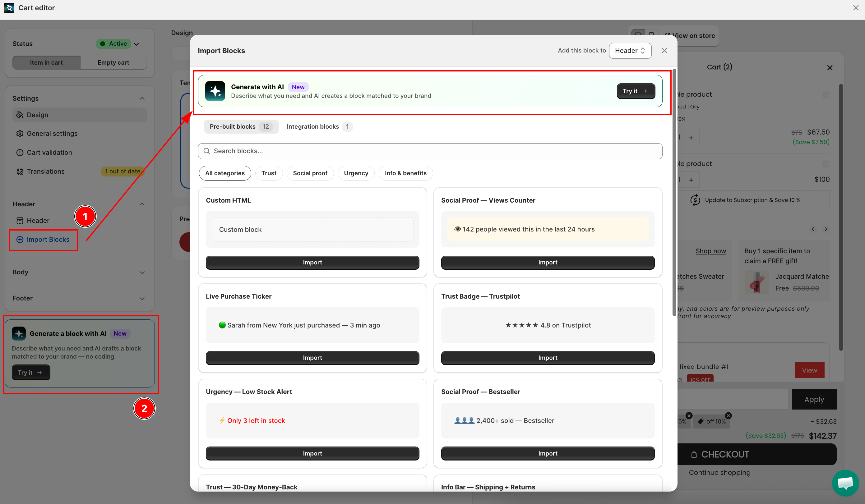Open the chat support bubble
Viewport: 865px width, 504px height.
pyautogui.click(x=845, y=483)
